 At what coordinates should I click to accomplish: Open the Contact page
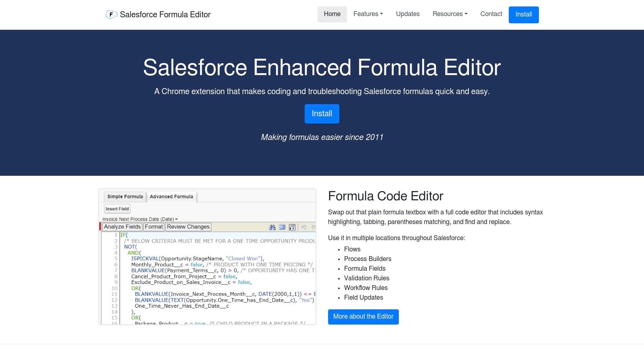tap(491, 14)
